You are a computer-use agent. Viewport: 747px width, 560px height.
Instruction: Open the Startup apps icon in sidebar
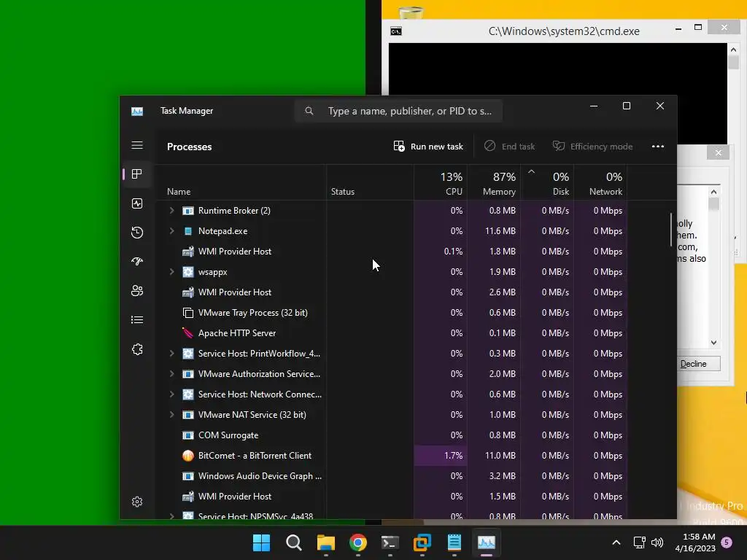pos(136,262)
